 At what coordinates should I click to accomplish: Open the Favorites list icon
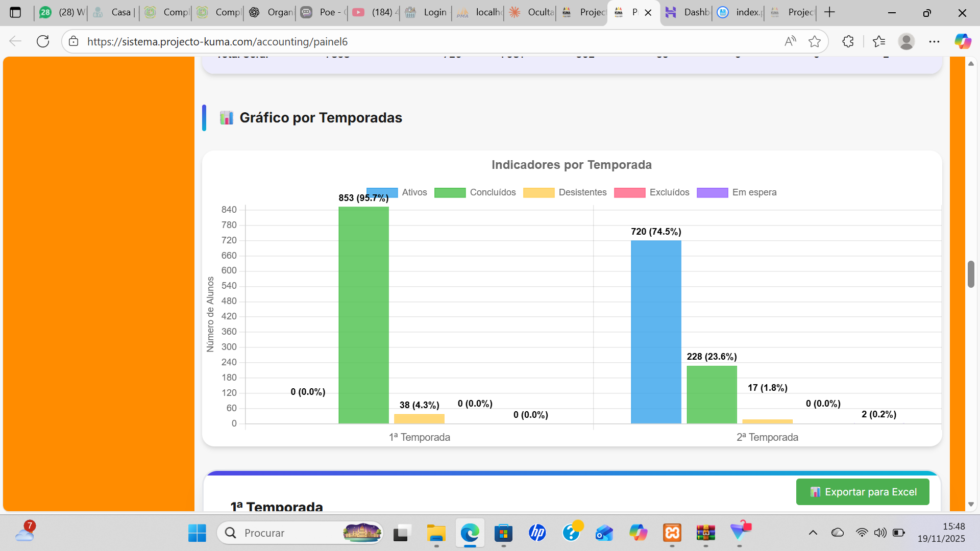[879, 41]
